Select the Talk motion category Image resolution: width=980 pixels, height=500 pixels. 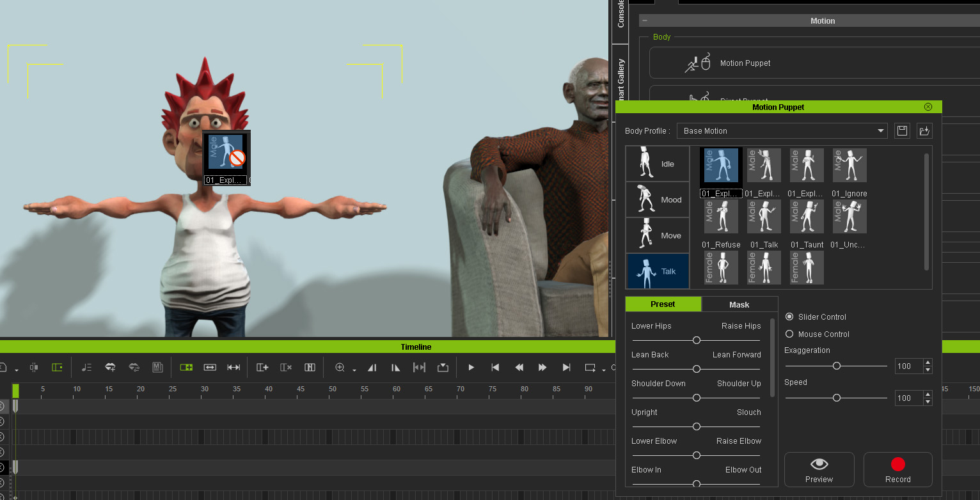point(658,271)
